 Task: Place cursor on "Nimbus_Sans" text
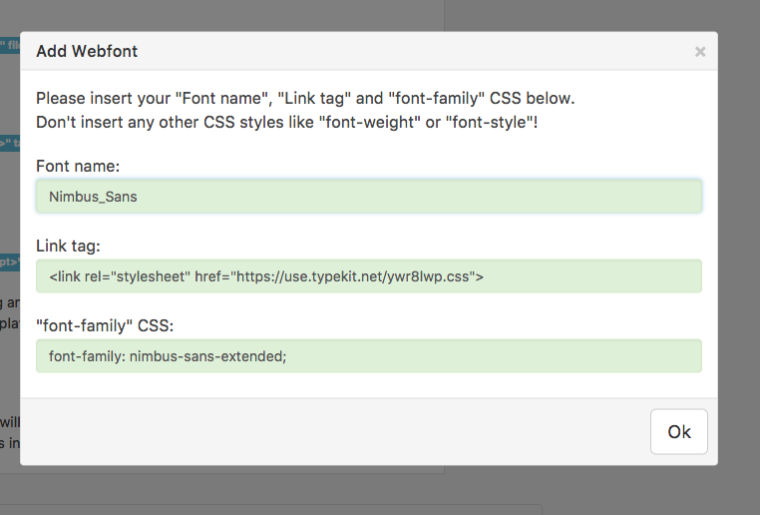click(x=93, y=197)
